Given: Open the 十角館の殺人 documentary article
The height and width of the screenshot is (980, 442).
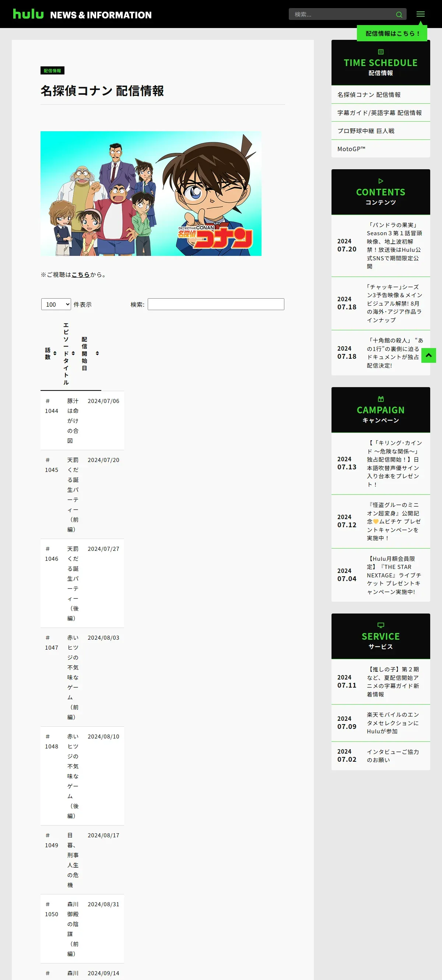Looking at the screenshot, I should point(380,353).
